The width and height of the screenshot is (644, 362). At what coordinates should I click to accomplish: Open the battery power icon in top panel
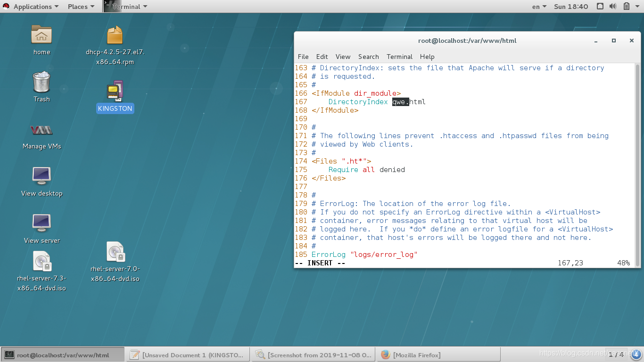tap(627, 7)
